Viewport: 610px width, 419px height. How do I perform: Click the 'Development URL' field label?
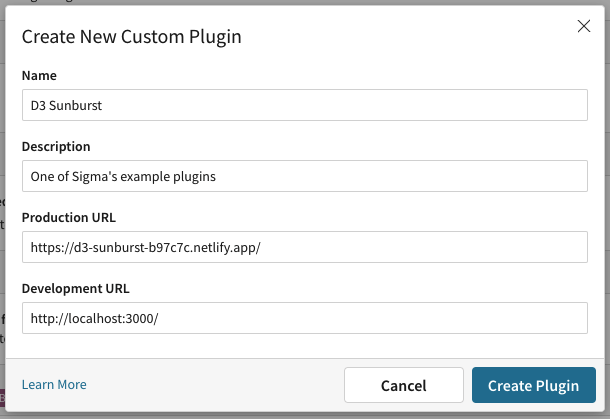(x=75, y=289)
